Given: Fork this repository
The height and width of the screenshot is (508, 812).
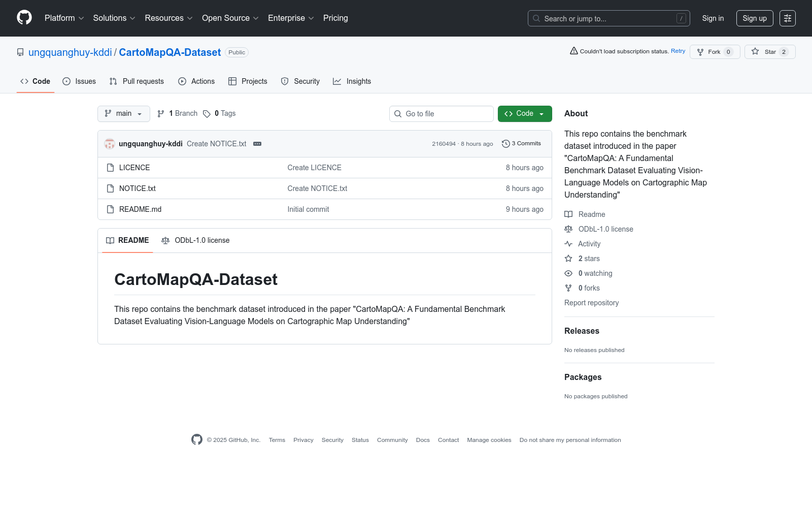Looking at the screenshot, I should point(715,52).
